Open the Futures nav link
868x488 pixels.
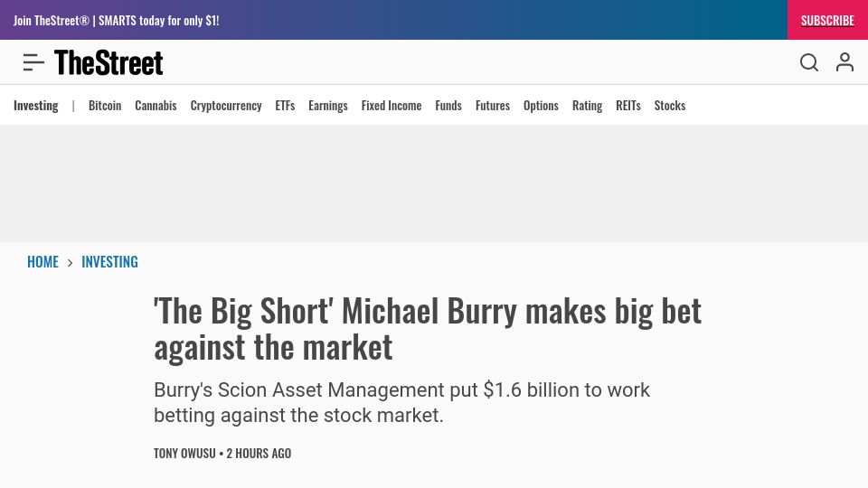pos(493,106)
